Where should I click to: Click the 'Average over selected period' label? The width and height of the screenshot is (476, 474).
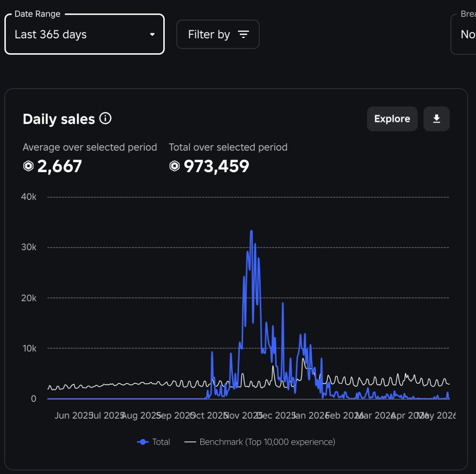tap(90, 147)
